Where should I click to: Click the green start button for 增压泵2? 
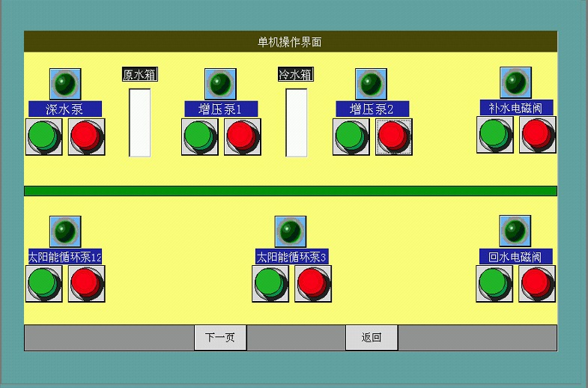tap(351, 137)
